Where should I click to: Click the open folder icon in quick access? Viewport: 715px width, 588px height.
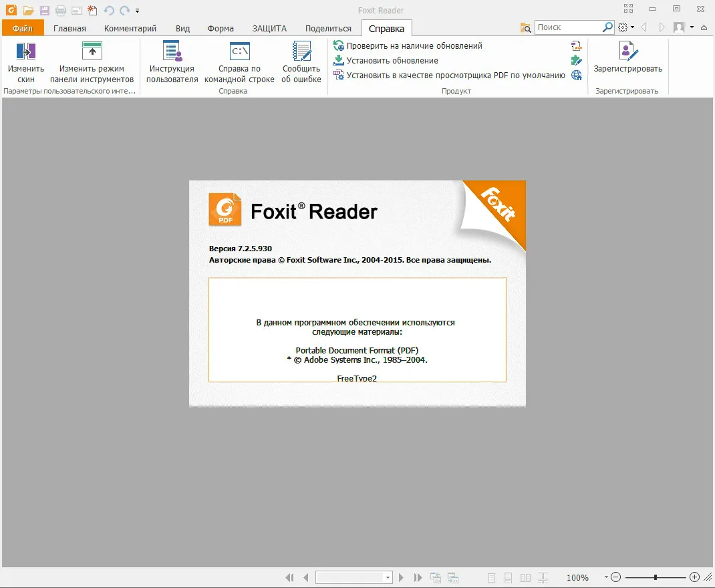28,10
